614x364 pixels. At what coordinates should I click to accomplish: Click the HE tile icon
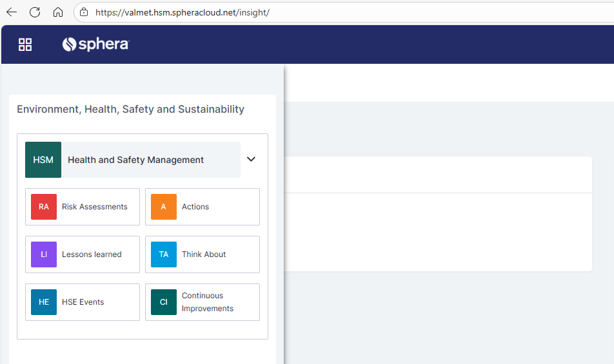coord(44,302)
